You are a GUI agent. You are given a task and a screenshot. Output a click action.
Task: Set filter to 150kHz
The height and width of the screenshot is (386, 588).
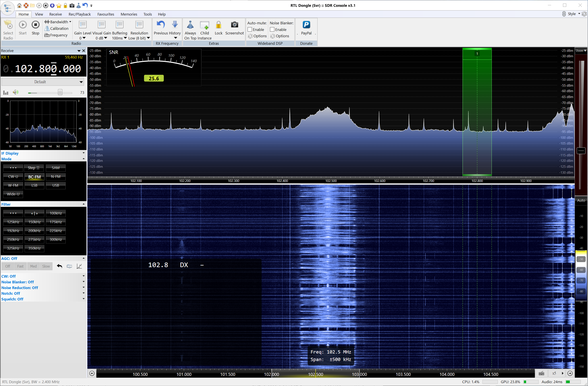(34, 222)
